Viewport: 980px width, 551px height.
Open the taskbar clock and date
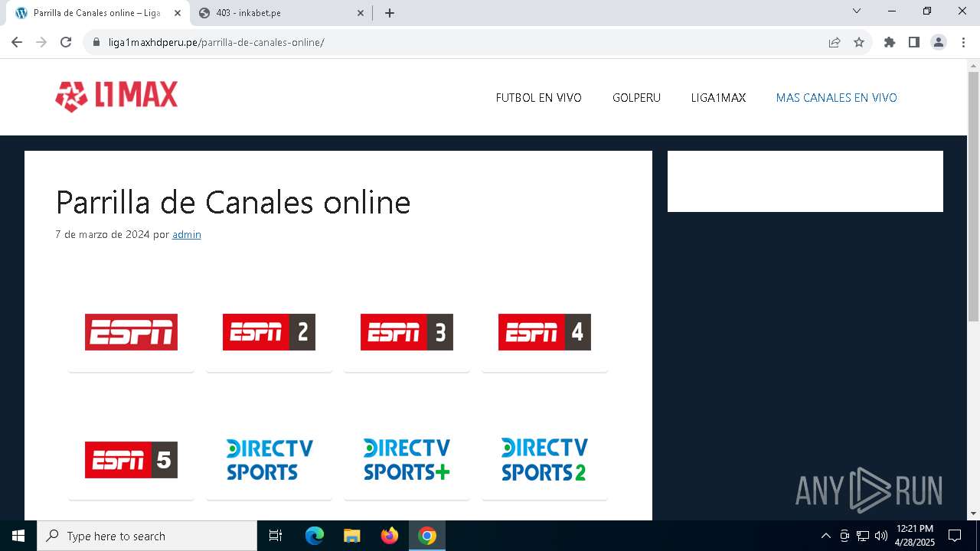(x=915, y=536)
